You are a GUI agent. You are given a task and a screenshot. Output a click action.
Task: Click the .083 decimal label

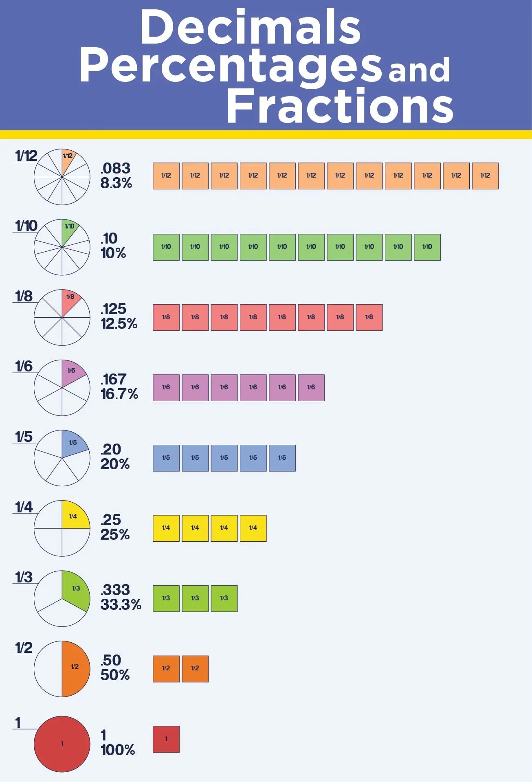coord(116,168)
